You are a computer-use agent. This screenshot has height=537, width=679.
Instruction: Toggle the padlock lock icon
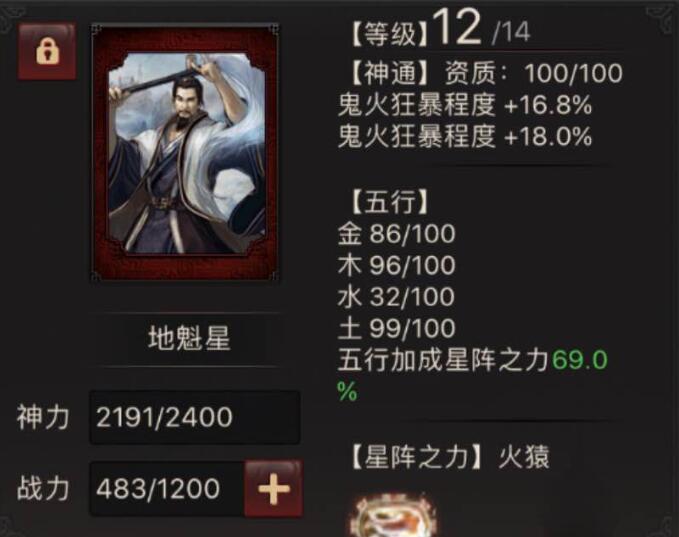tap(47, 52)
